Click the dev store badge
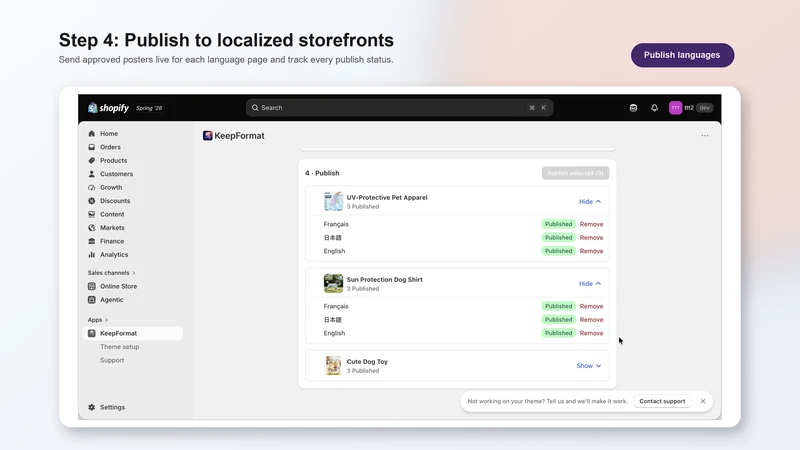This screenshot has height=450, width=800. tap(705, 108)
